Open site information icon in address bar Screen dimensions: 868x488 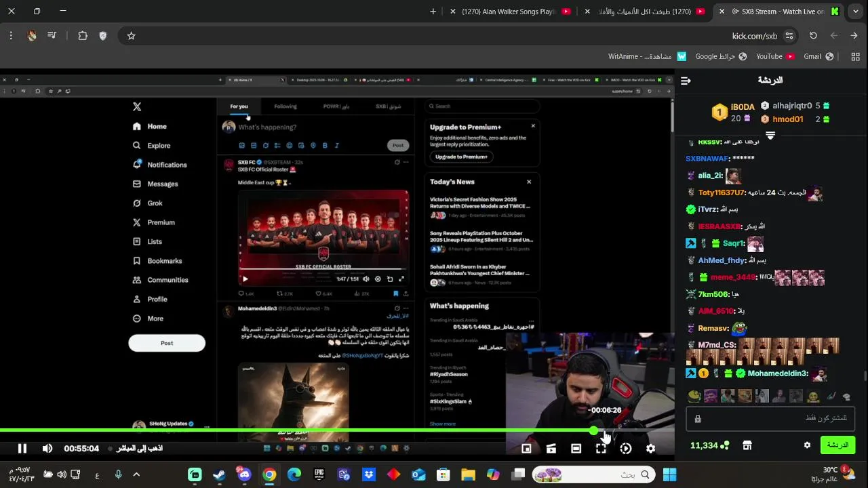[x=789, y=36]
